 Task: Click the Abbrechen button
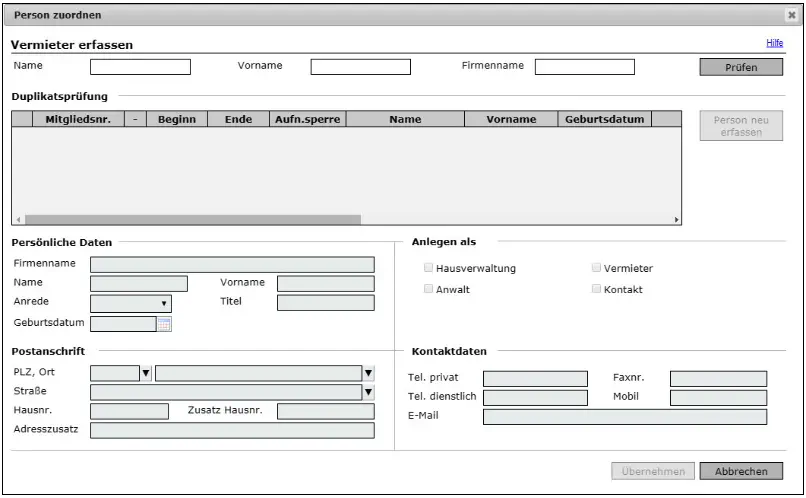[741, 471]
